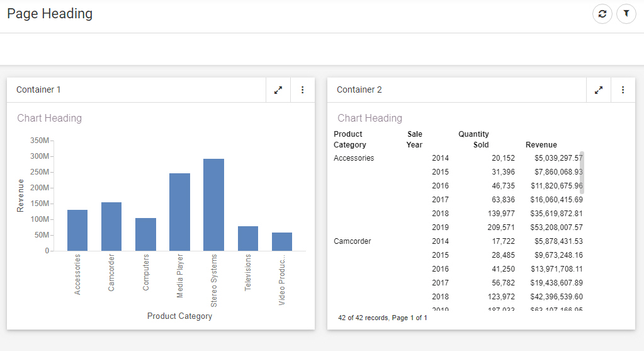Click the Container 1 title
Screen dimensions: 644x351
point(38,90)
